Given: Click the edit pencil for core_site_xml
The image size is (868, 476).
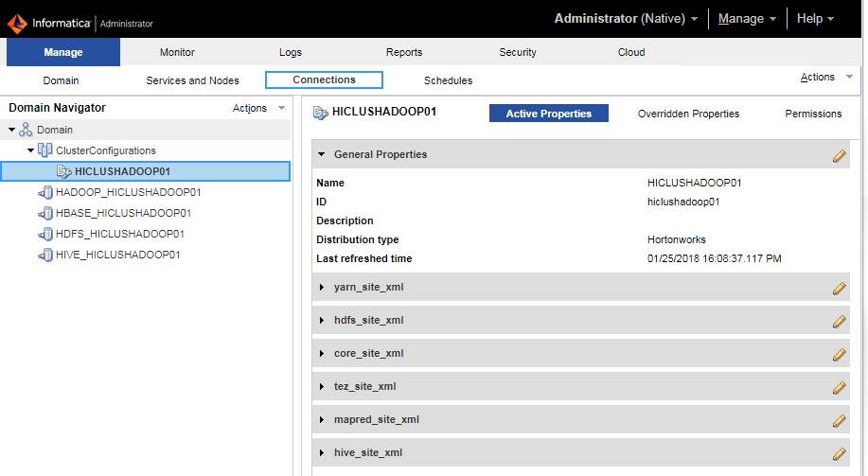Looking at the screenshot, I should pos(839,354).
